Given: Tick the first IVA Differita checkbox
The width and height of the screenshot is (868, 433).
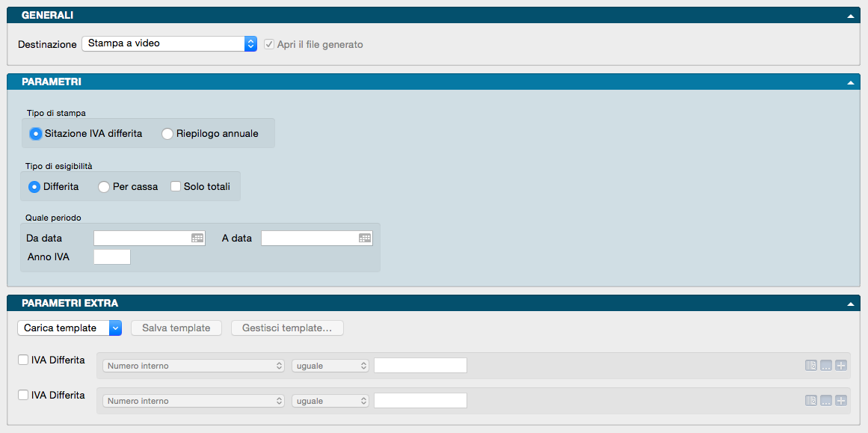Looking at the screenshot, I should (x=23, y=360).
